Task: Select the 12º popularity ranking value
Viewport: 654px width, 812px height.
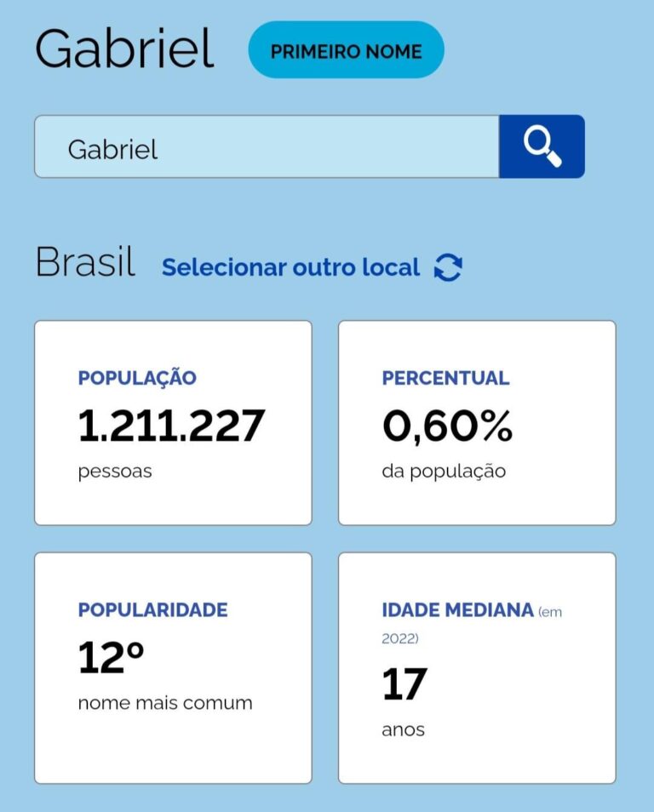Action: tap(111, 657)
